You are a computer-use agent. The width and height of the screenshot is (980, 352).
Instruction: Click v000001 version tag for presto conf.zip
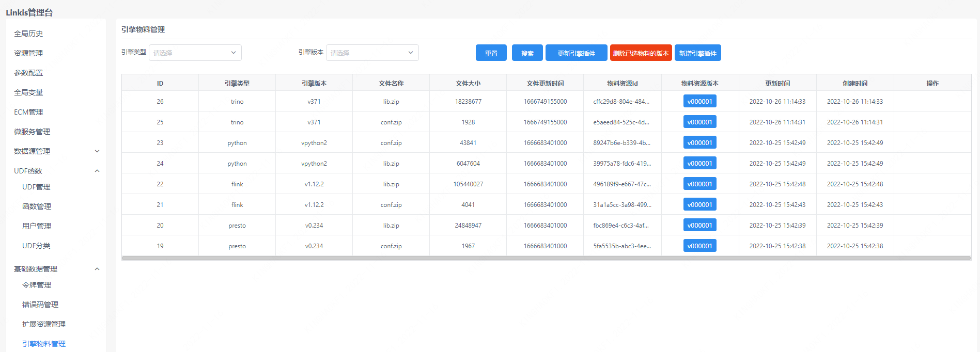[699, 246]
